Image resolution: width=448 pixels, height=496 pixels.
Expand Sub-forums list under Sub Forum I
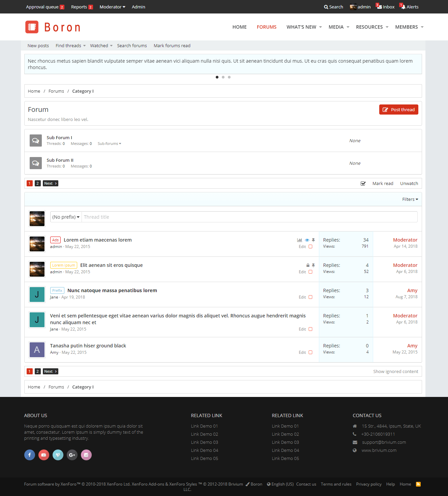[x=109, y=144]
